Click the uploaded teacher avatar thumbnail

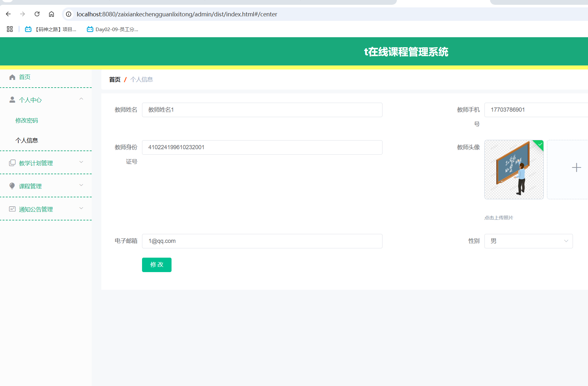click(x=514, y=169)
